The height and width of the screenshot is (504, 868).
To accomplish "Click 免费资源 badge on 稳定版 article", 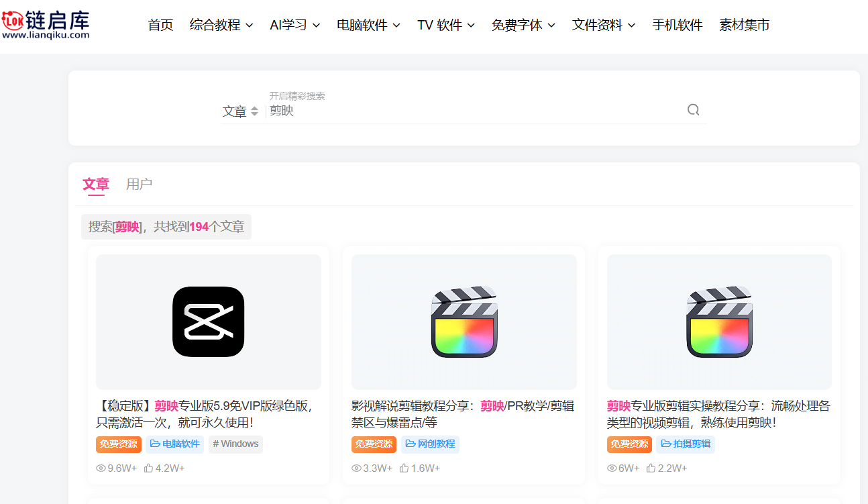I will pos(119,444).
